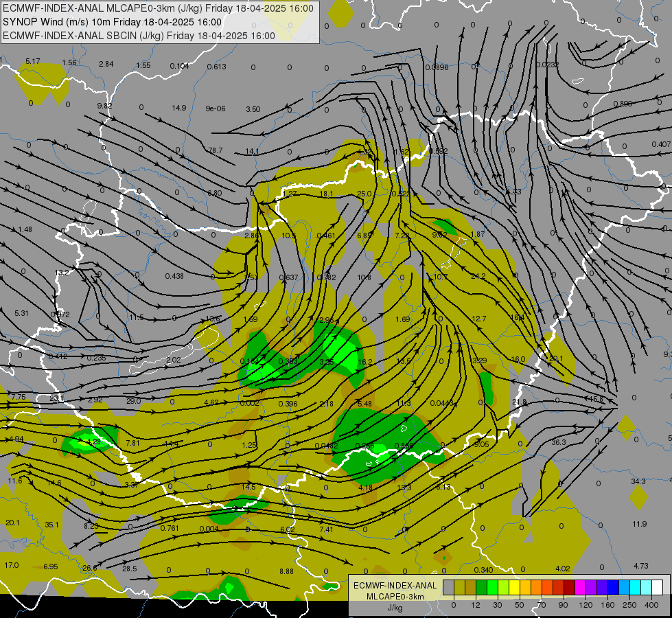Click the legend tick label '50'
Image resolution: width=672 pixels, height=618 pixels.
coord(520,605)
